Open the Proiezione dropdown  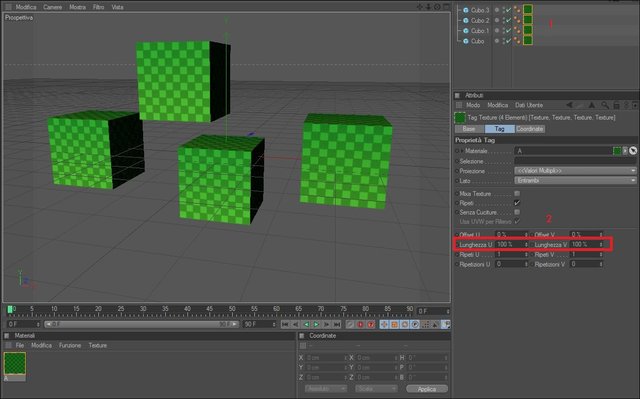(575, 171)
